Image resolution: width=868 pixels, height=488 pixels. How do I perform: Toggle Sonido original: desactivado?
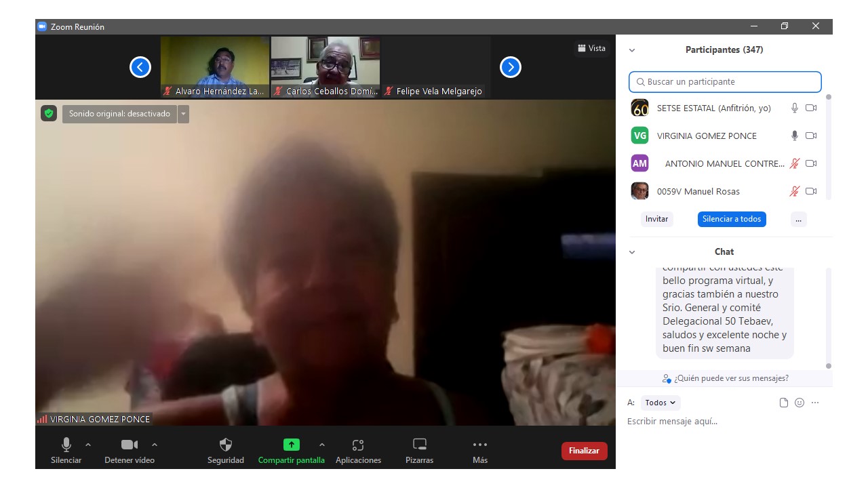coord(119,114)
